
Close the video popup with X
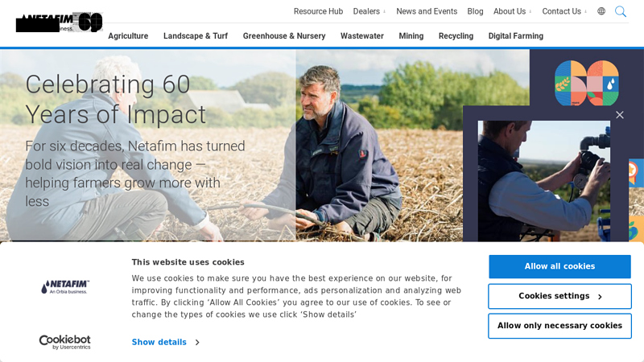[x=620, y=115]
